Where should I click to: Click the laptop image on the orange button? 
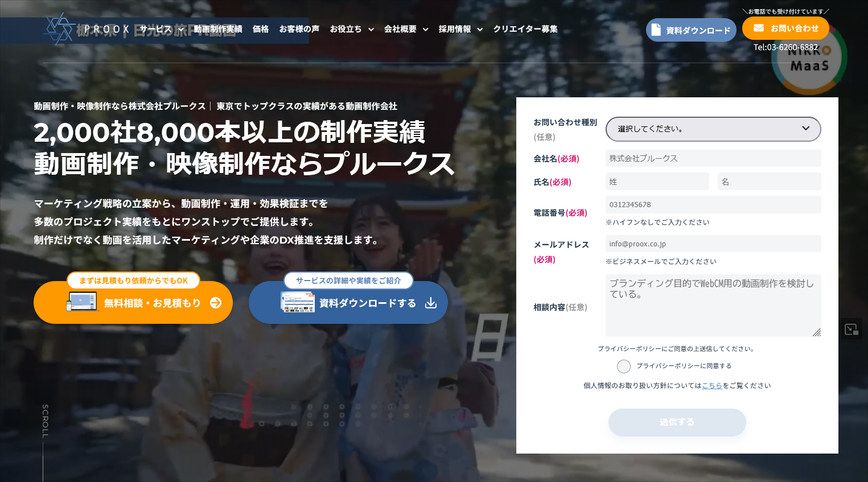tap(82, 302)
